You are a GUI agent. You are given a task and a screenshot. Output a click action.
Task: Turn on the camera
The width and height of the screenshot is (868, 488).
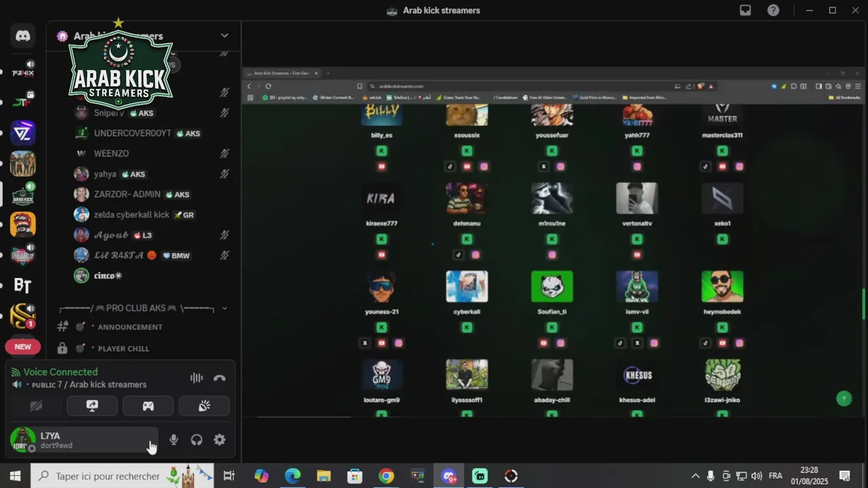(36, 406)
